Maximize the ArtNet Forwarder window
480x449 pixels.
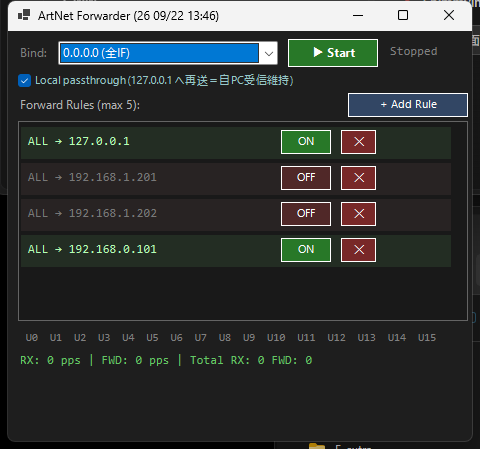[403, 15]
